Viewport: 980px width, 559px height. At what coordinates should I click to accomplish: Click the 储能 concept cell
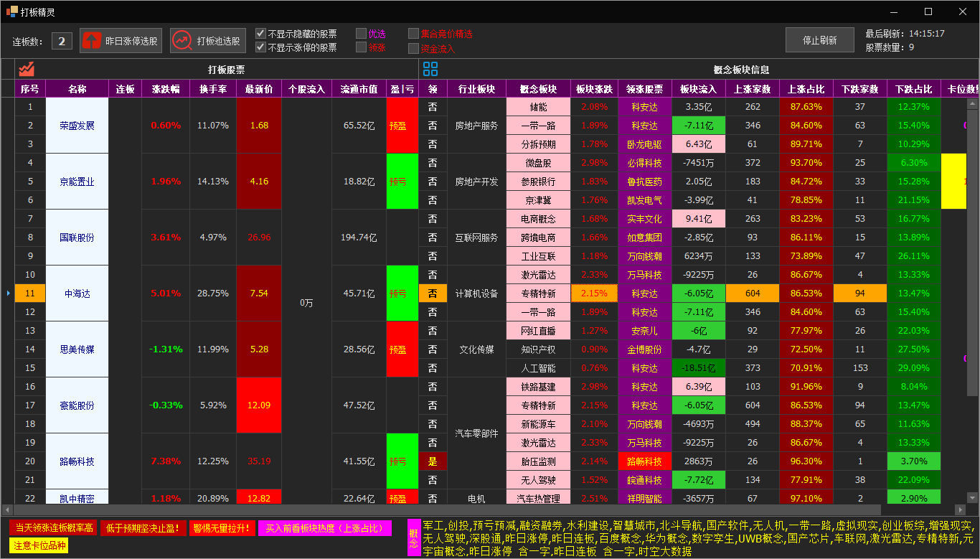(538, 106)
